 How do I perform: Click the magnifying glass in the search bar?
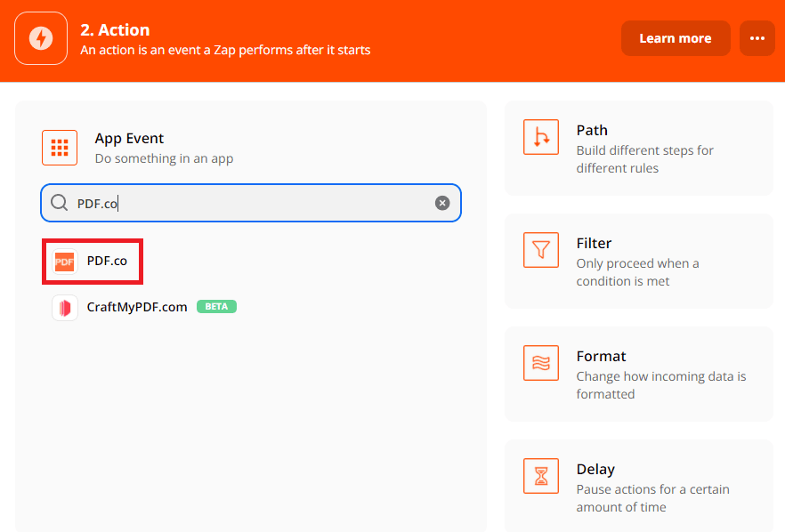(59, 203)
